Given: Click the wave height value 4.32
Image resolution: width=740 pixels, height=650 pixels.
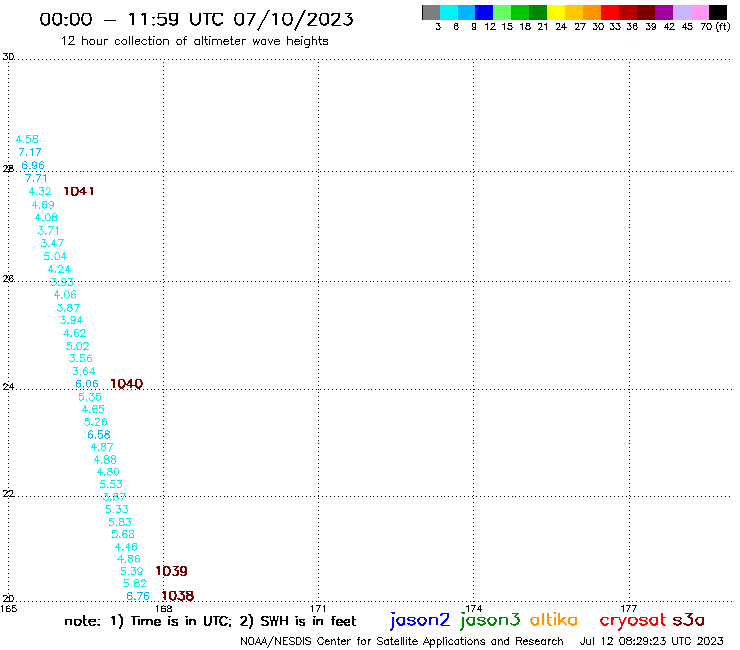Looking at the screenshot, I should tap(40, 191).
